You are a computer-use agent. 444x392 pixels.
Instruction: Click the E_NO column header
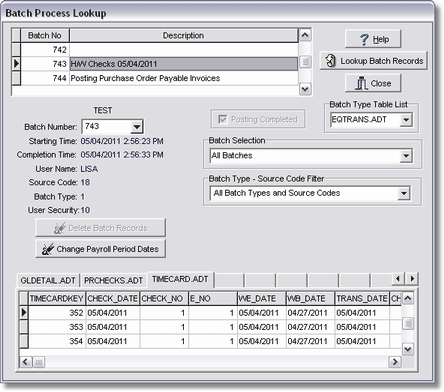click(213, 299)
